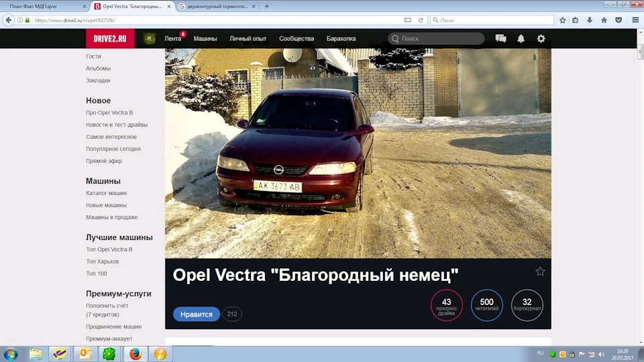Close the Opel Vectra tab

click(169, 7)
